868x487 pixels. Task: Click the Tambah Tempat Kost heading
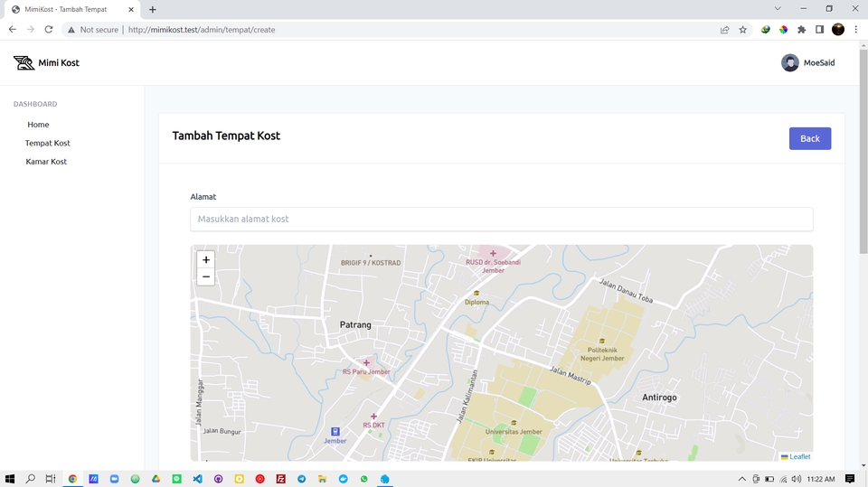[226, 136]
